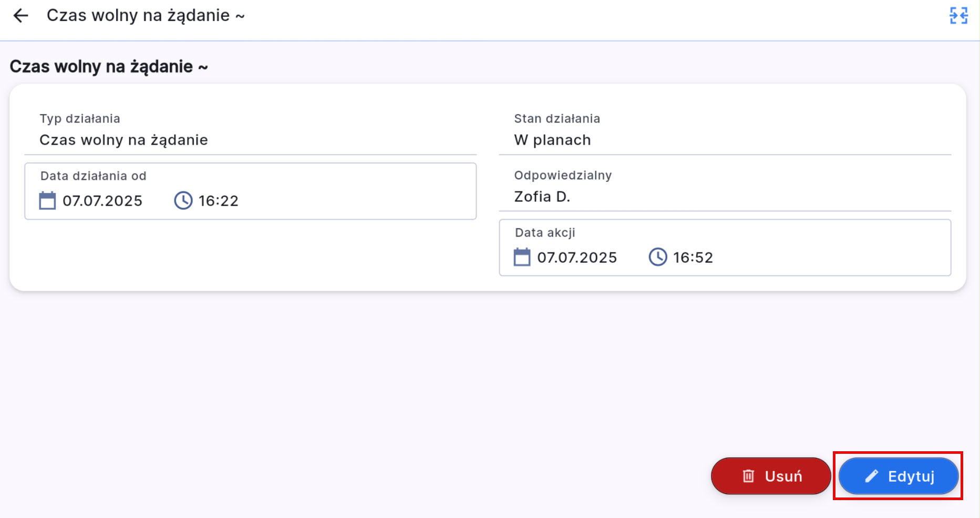Click pencil icon on Edytuj button
Image resolution: width=980 pixels, height=518 pixels.
pos(872,476)
